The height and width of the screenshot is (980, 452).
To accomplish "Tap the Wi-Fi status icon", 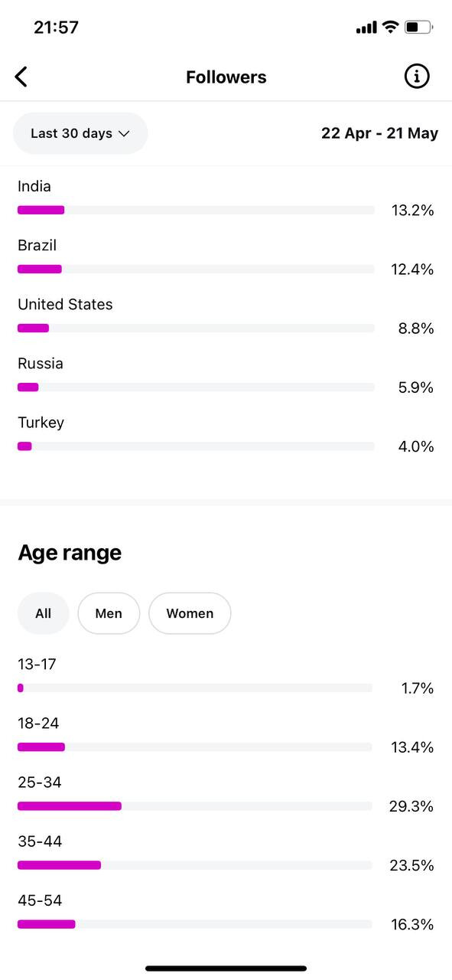I will click(x=390, y=28).
